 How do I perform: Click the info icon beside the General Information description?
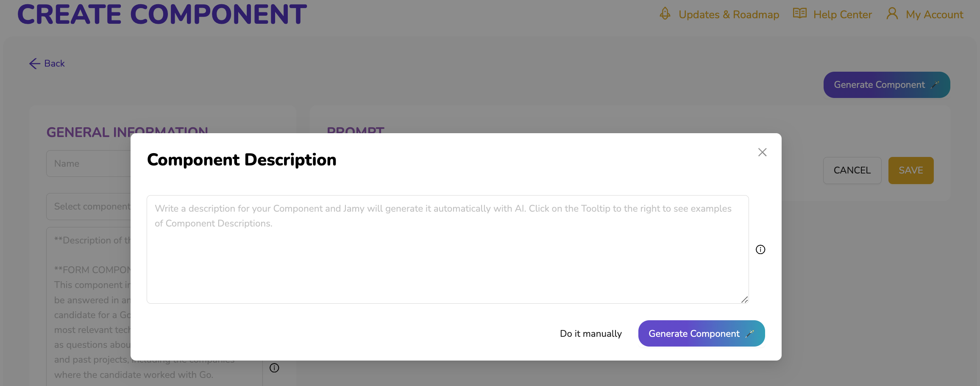coord(274,368)
